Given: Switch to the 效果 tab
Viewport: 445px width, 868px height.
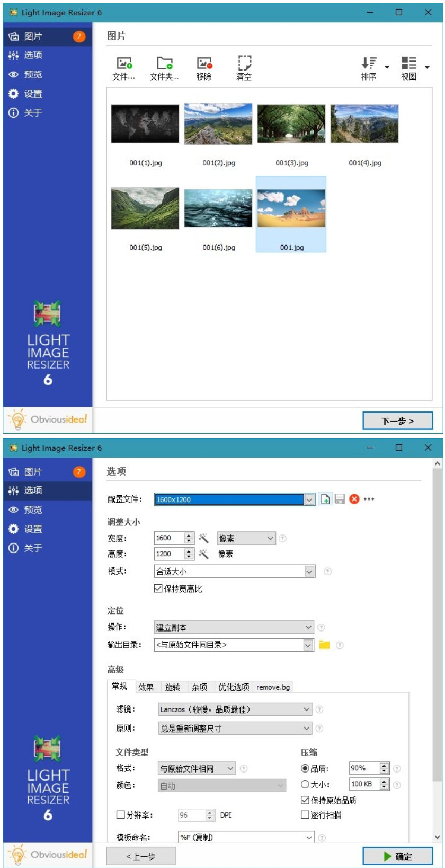Looking at the screenshot, I should tap(146, 687).
